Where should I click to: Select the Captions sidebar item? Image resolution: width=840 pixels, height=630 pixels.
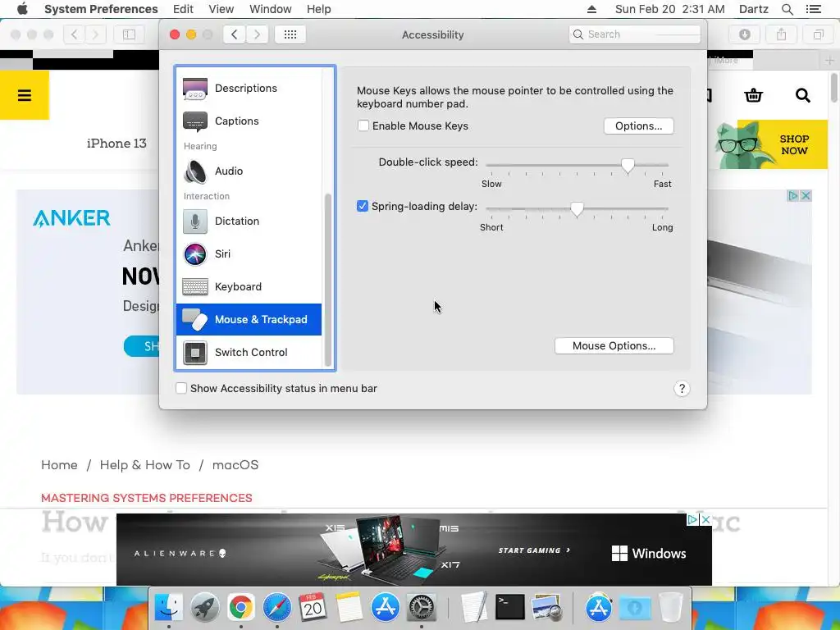point(249,121)
